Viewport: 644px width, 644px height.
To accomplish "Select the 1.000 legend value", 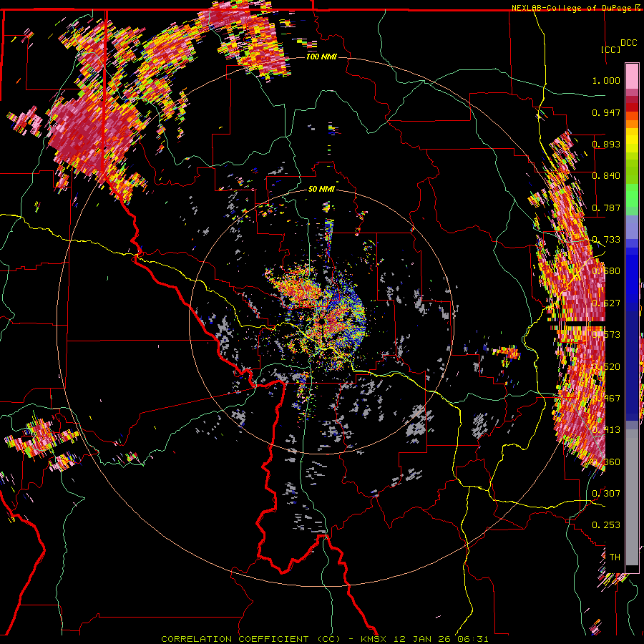I will click(606, 80).
